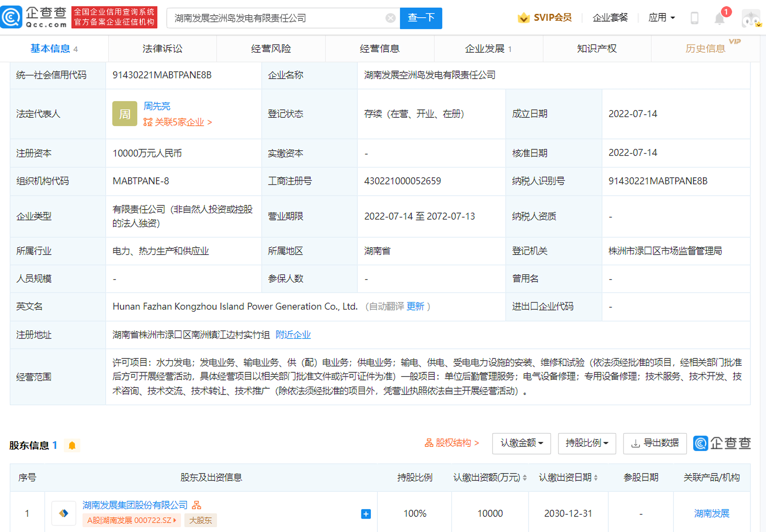Click the SVIP crown icon
This screenshot has width=766, height=532.
pos(523,18)
